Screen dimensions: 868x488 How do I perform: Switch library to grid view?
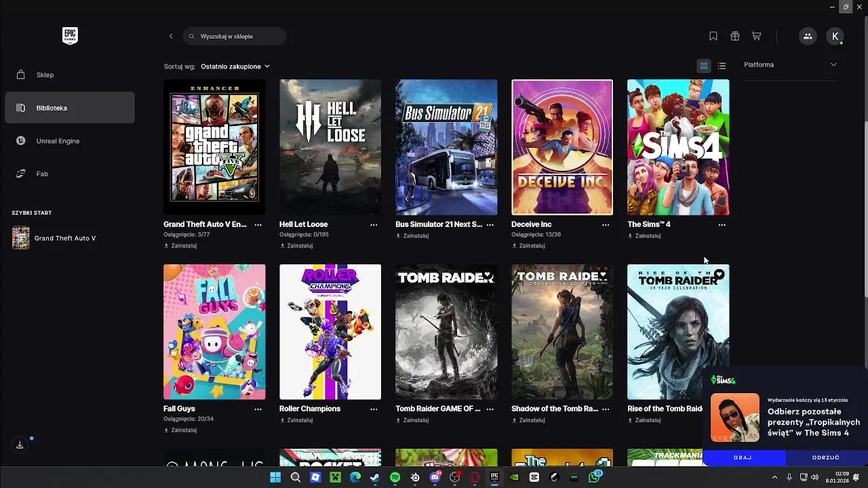704,66
